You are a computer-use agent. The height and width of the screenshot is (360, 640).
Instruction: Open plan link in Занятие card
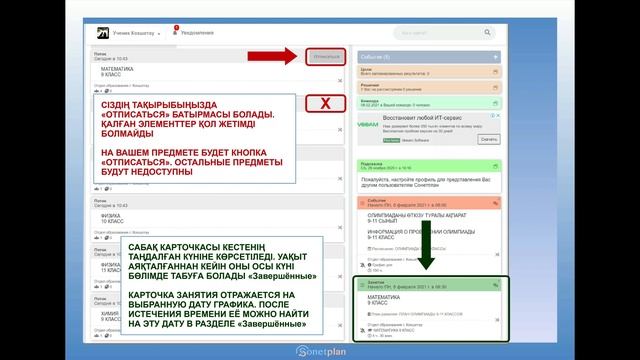[415, 314]
